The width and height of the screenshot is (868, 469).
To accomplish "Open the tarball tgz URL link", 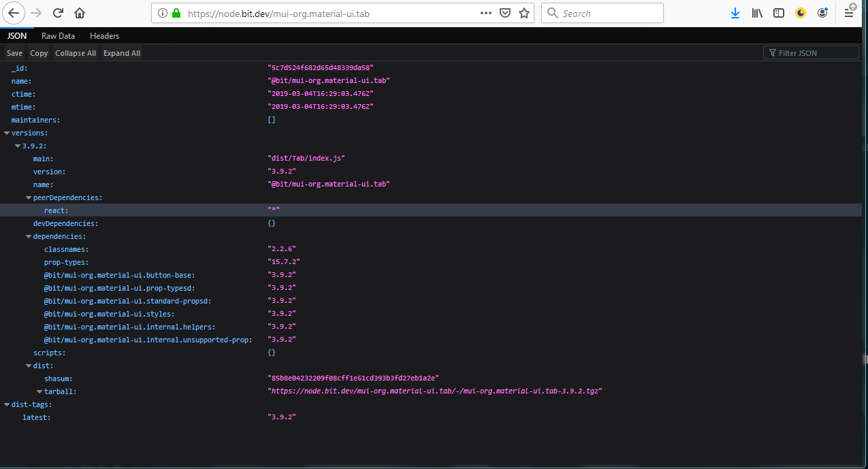I will [436, 391].
